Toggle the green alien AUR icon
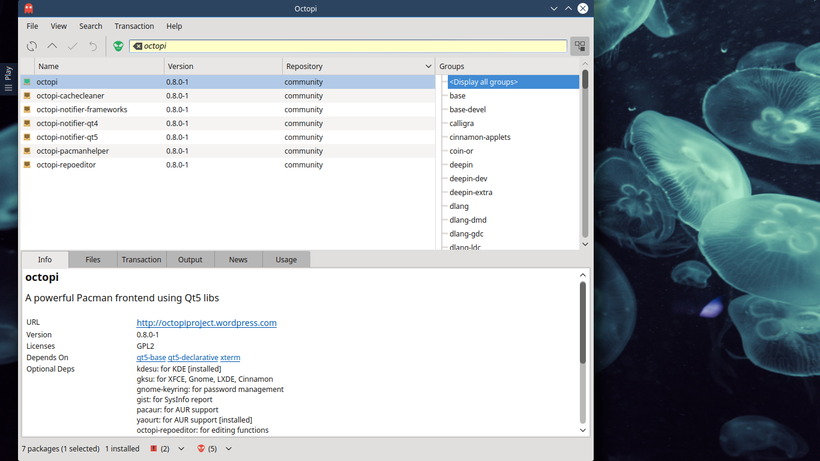Image resolution: width=820 pixels, height=461 pixels. pyautogui.click(x=118, y=46)
